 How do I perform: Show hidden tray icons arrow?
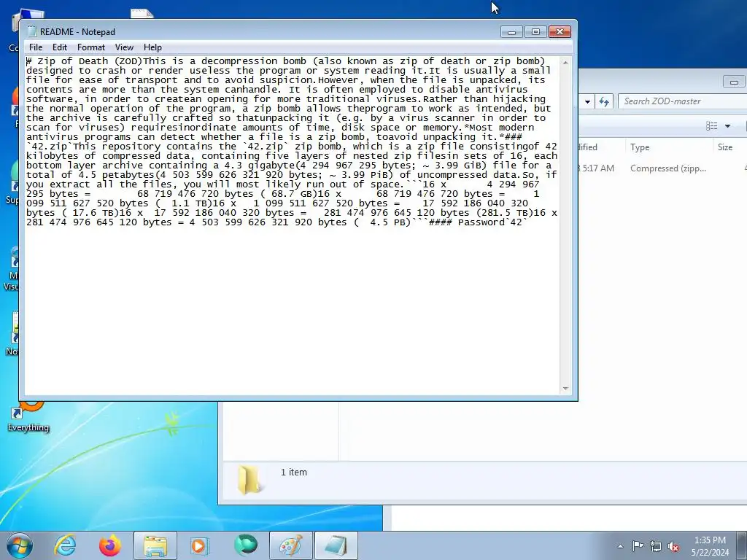click(x=620, y=546)
